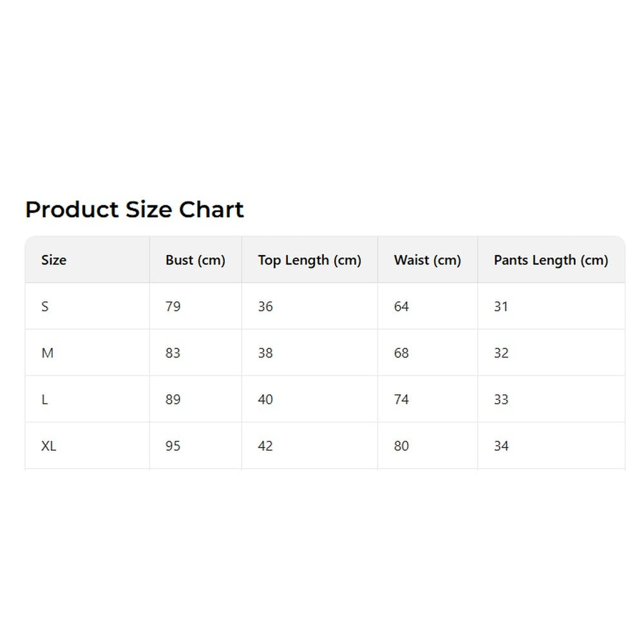Select top length value 42 for XL
The width and height of the screenshot is (644, 644).
click(x=265, y=446)
